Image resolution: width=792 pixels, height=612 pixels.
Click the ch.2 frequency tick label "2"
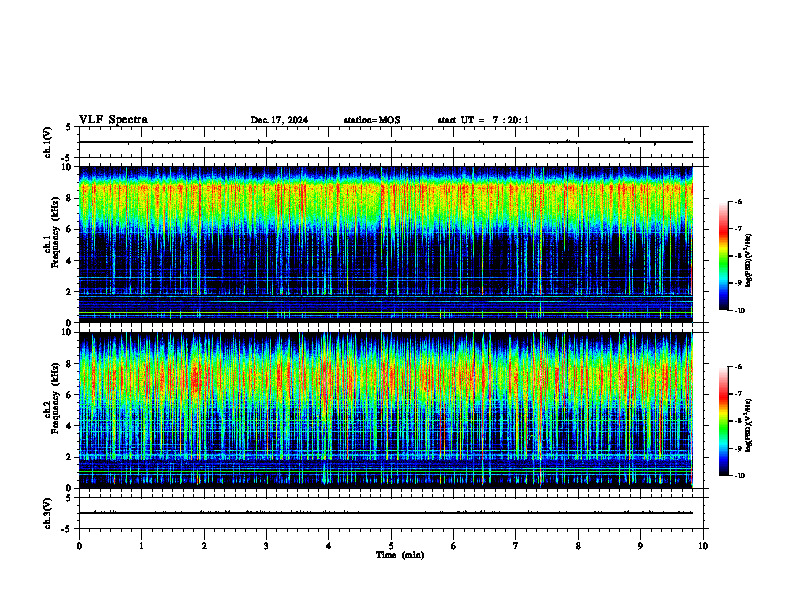coord(70,457)
